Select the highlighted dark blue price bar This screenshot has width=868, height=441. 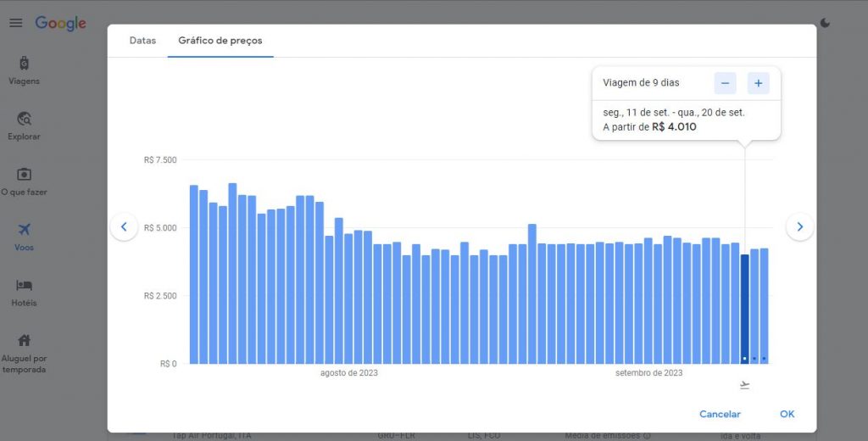point(745,310)
